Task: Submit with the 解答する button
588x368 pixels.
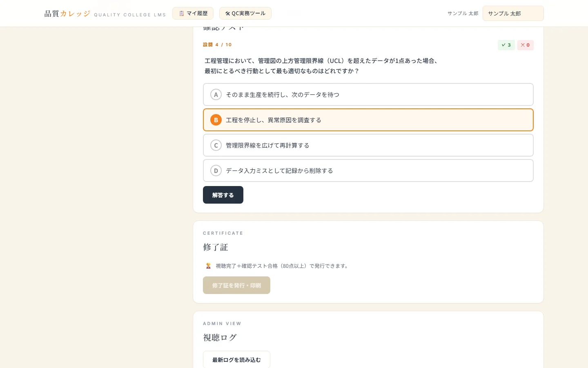Action: point(223,195)
